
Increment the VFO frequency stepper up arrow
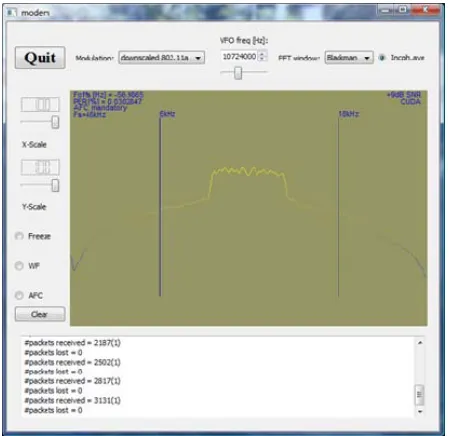click(263, 53)
